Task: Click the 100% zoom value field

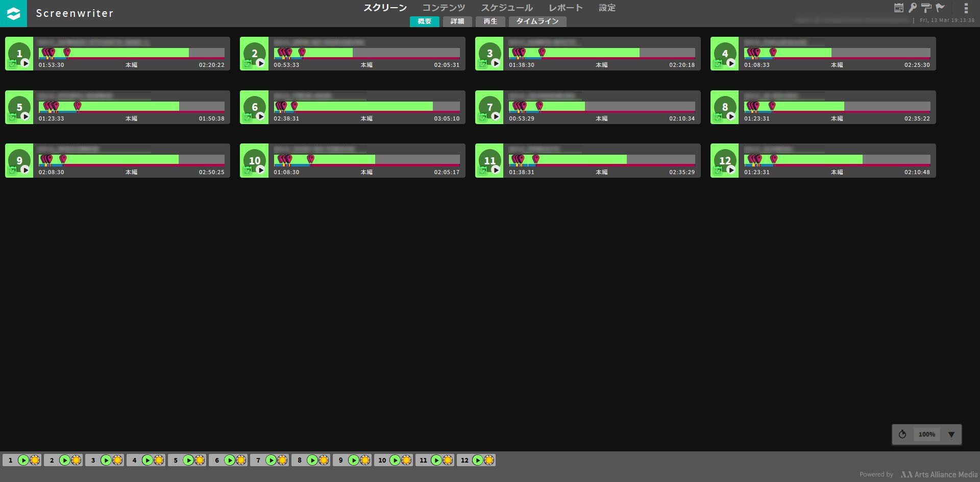Action: (x=927, y=435)
